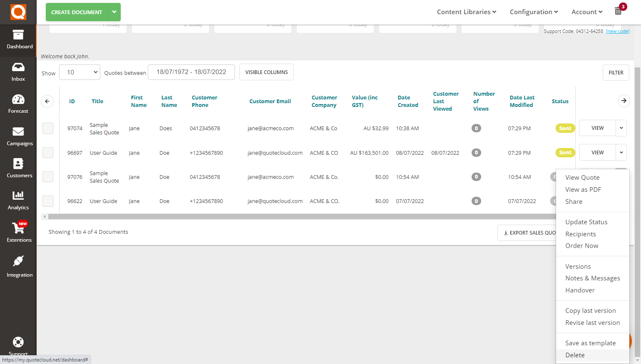Image resolution: width=641 pixels, height=364 pixels.
Task: Select the checkbox beside quote 96697
Action: point(47,152)
